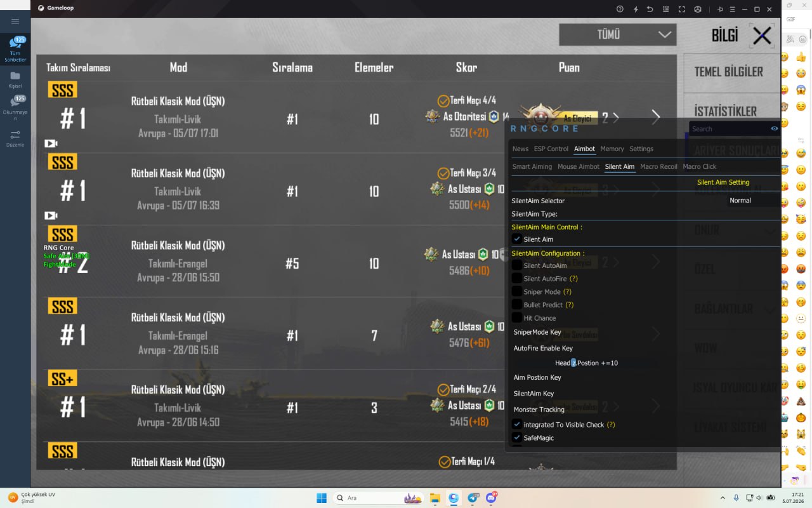Expand the ONUR section chevron
The width and height of the screenshot is (812, 508).
click(771, 231)
